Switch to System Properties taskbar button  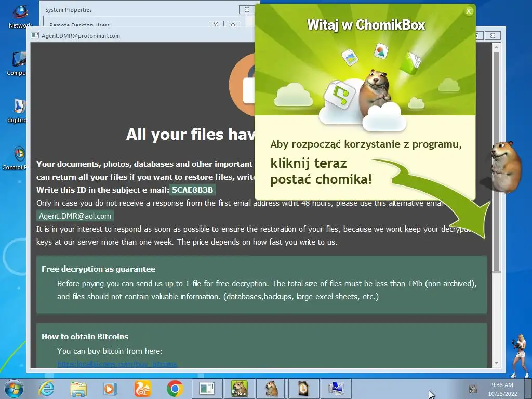pyautogui.click(x=336, y=389)
